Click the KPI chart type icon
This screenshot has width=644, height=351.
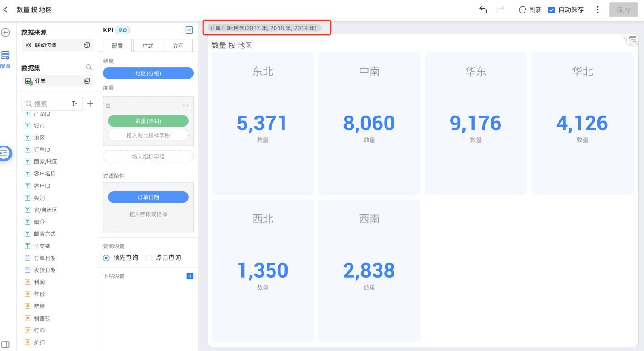click(189, 30)
